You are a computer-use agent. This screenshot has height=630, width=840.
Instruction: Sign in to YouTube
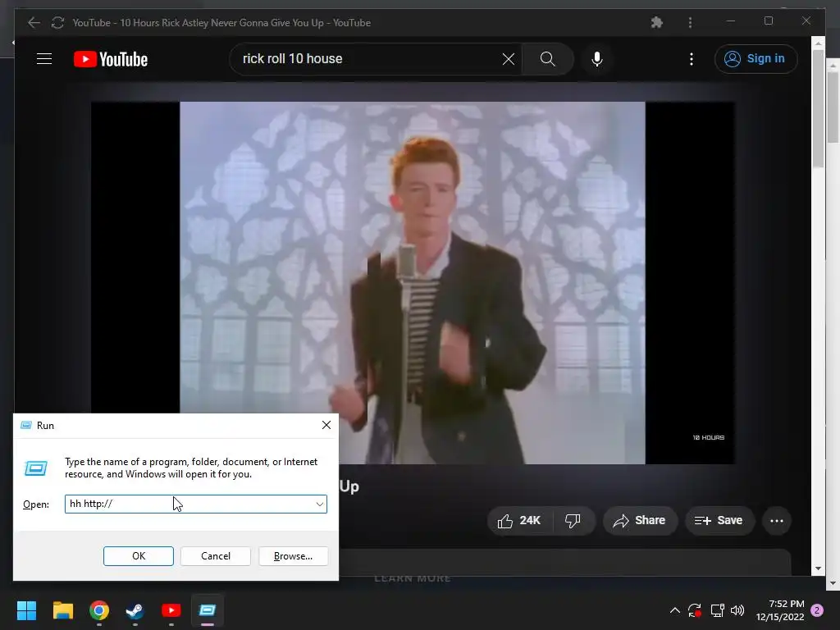click(756, 59)
